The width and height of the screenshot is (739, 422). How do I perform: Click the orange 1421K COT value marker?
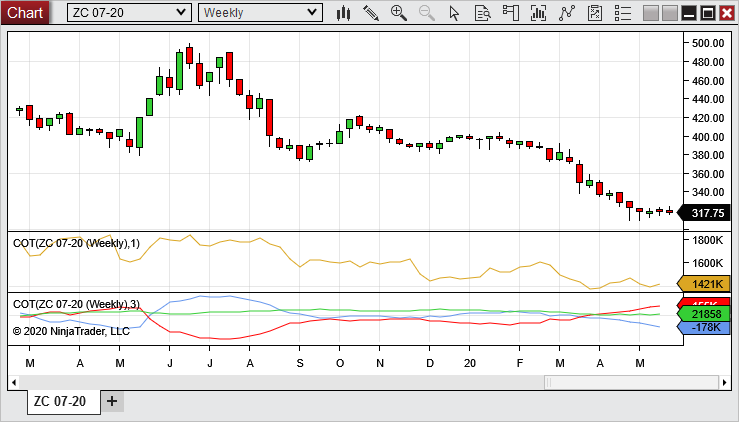pos(707,284)
